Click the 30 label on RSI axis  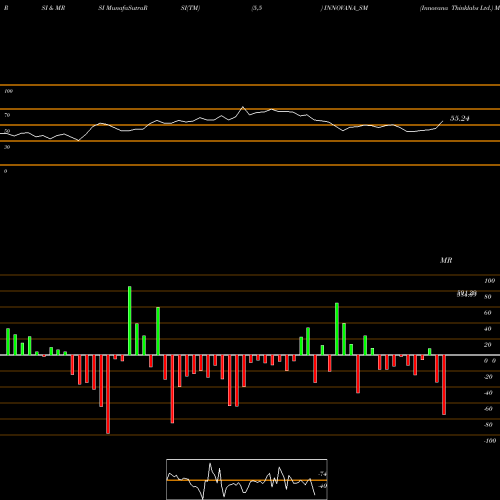coord(7,147)
